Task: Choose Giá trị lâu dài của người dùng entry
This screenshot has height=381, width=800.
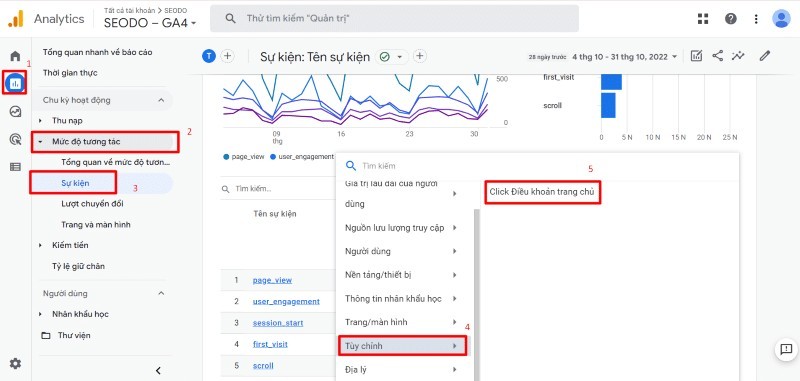Action: (402, 194)
